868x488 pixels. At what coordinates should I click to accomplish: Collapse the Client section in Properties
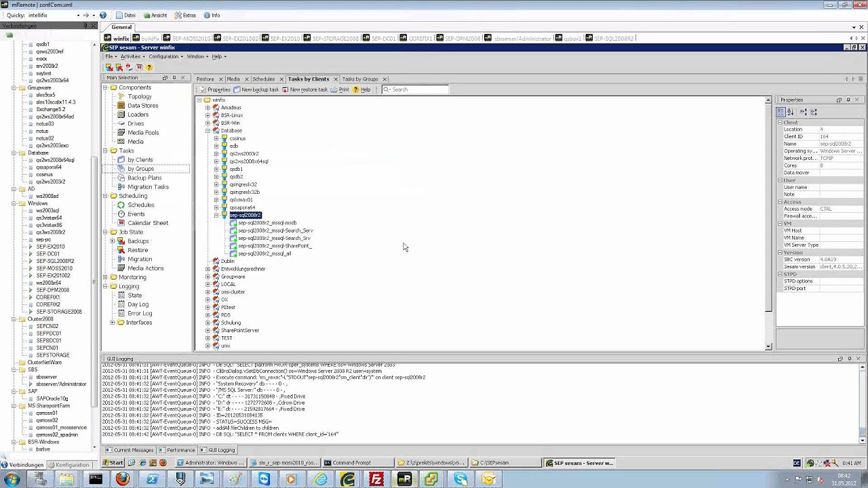(x=780, y=123)
